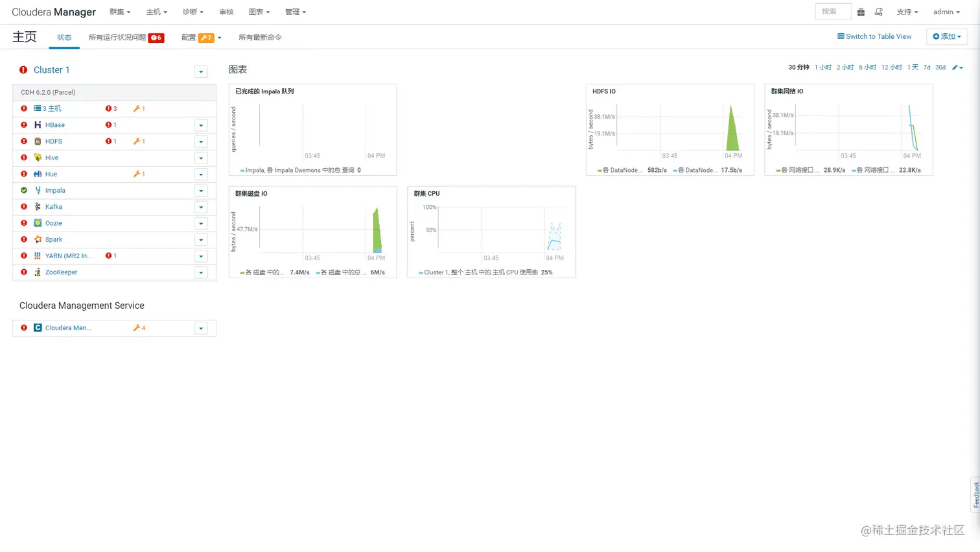The height and width of the screenshot is (552, 980).
Task: Open the Spark service link
Action: [54, 239]
